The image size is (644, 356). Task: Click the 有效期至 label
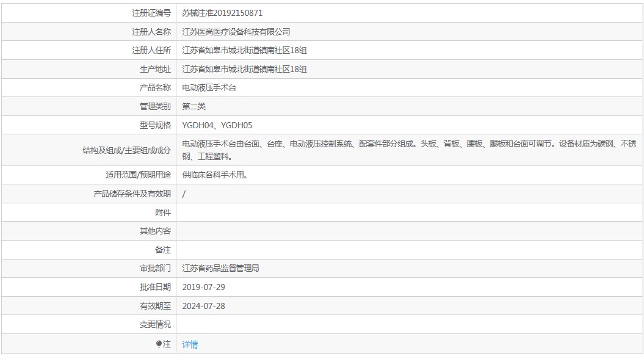(155, 306)
